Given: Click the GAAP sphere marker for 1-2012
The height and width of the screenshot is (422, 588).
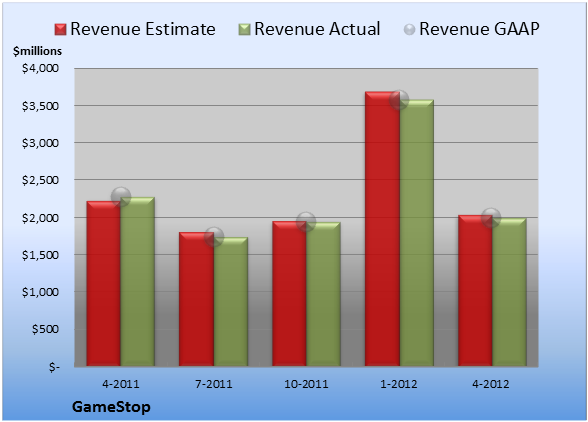Looking at the screenshot, I should (399, 100).
